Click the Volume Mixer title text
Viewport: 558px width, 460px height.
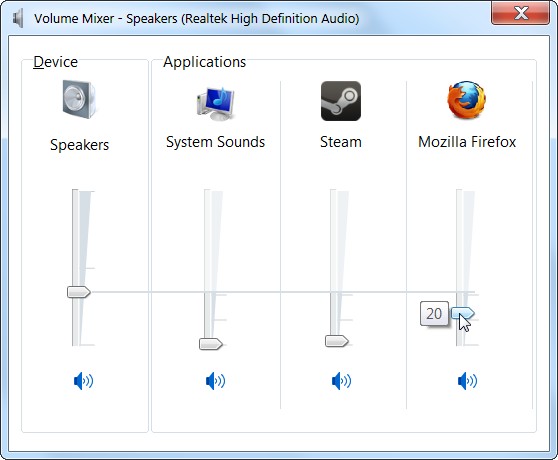coord(196,18)
